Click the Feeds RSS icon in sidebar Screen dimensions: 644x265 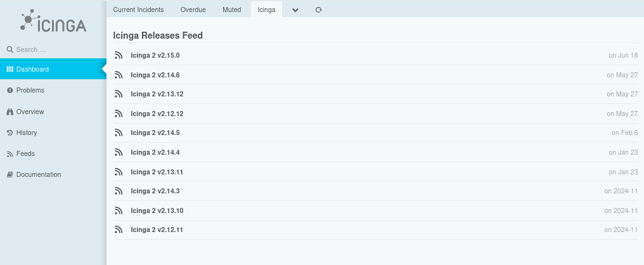[10, 154]
